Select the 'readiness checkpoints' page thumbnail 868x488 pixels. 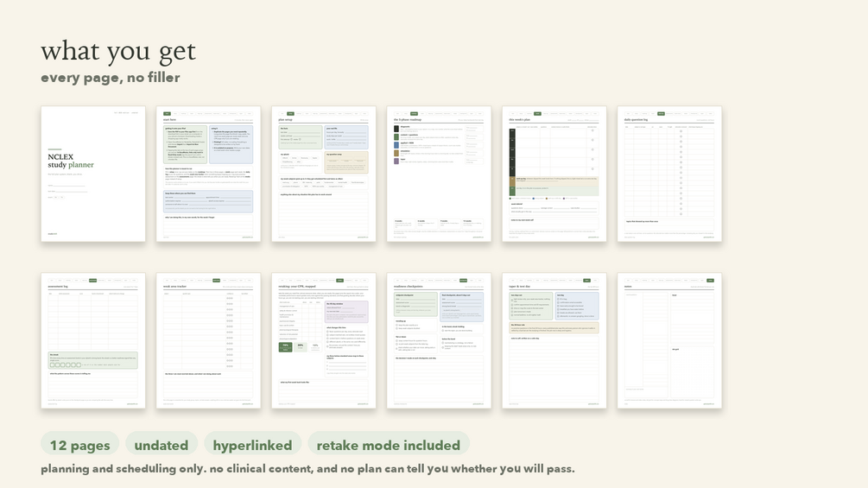pos(439,341)
